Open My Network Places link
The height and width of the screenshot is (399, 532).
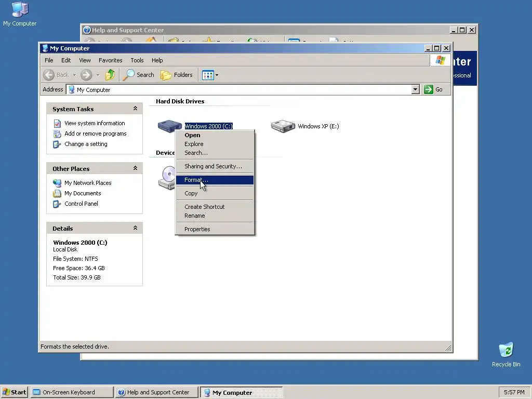tap(88, 183)
